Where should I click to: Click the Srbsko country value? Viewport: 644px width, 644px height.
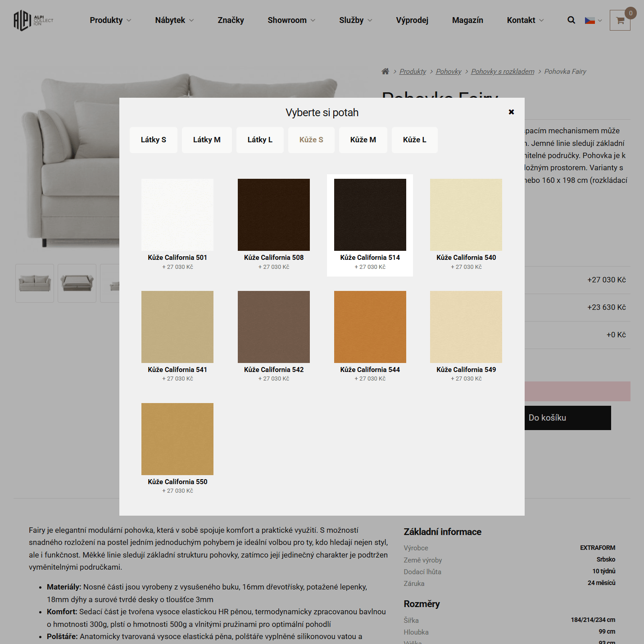606,559
